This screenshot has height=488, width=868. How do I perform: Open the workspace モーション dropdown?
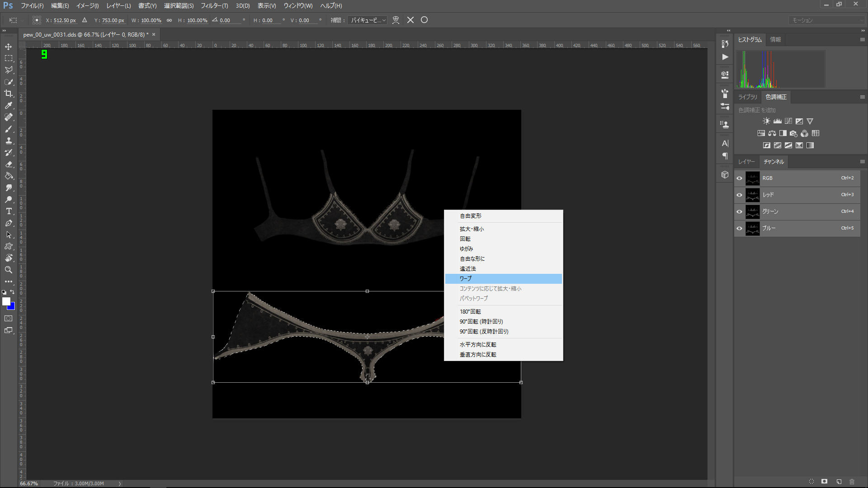[826, 20]
